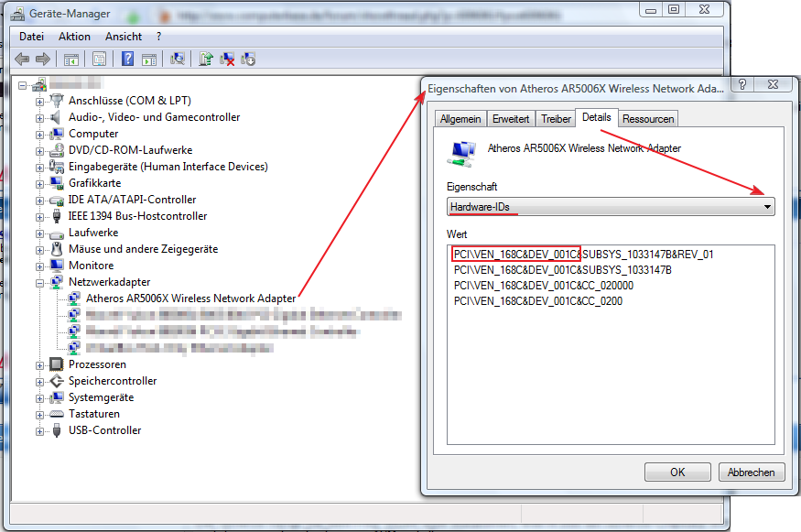The width and height of the screenshot is (801, 532).
Task: Click the Back arrow toolbar icon
Action: tap(22, 60)
